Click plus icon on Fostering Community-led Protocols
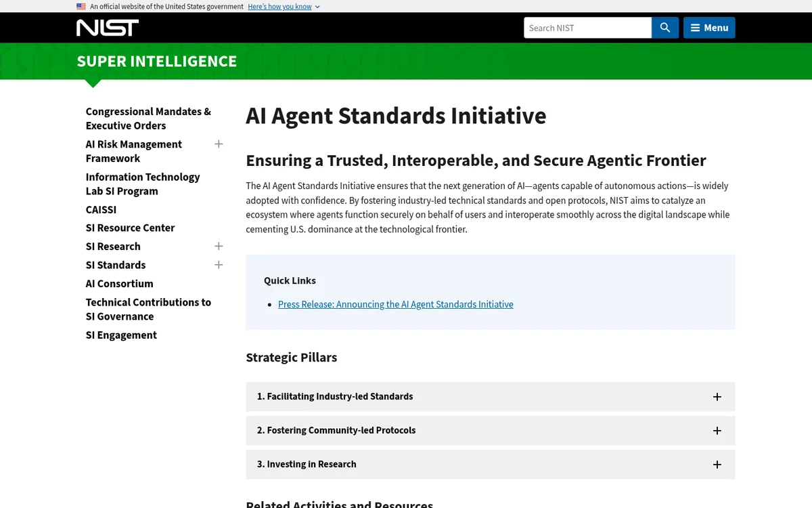This screenshot has height=508, width=812. point(717,431)
